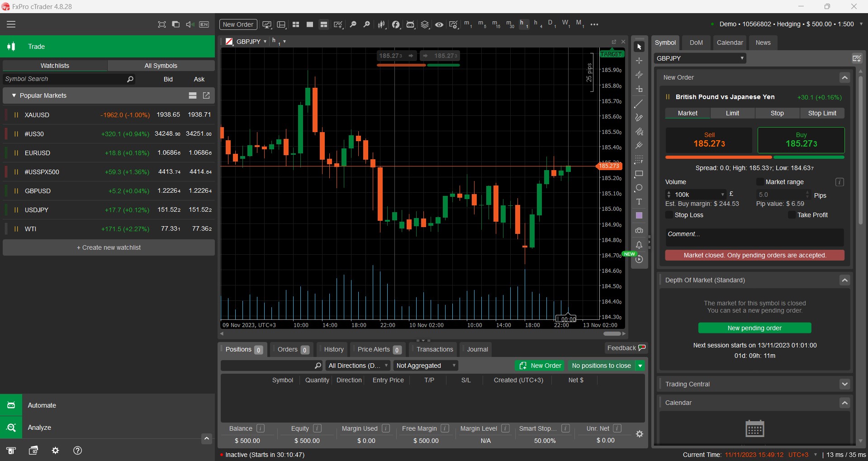Take a chart snapshot with the camera icon
This screenshot has width=868, height=461.
coord(639,230)
